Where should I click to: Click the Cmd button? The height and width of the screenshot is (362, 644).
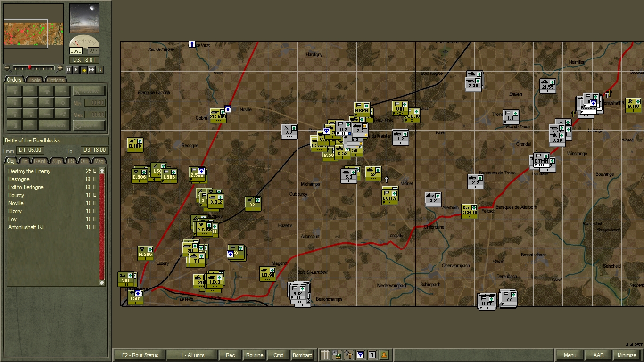tap(279, 355)
